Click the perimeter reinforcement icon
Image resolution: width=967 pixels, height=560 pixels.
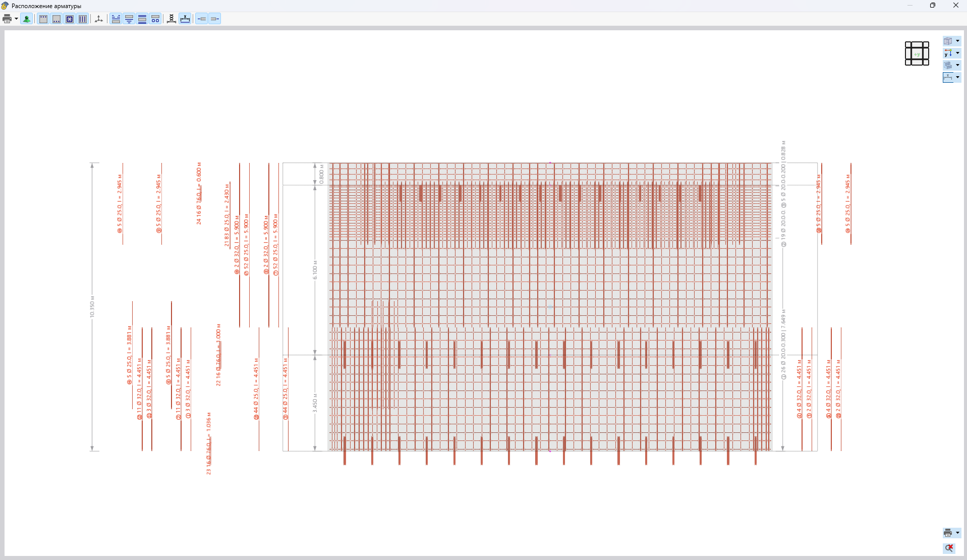70,19
